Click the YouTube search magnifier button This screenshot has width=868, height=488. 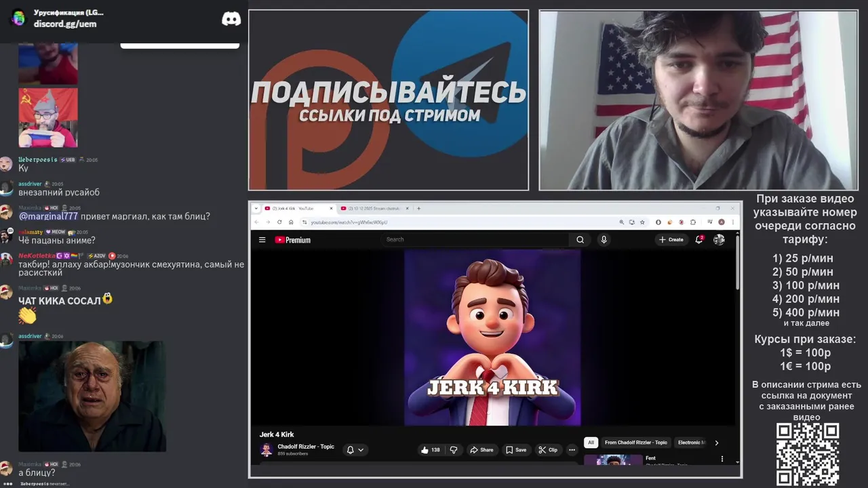point(580,239)
